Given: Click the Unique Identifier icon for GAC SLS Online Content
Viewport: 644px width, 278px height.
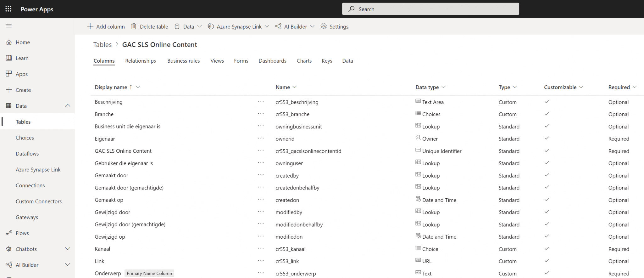Looking at the screenshot, I should point(418,150).
